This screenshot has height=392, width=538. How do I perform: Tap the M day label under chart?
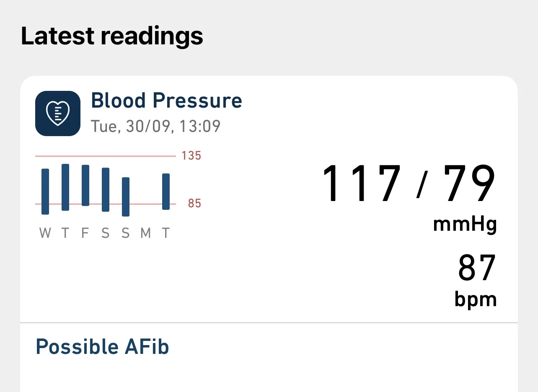click(145, 233)
